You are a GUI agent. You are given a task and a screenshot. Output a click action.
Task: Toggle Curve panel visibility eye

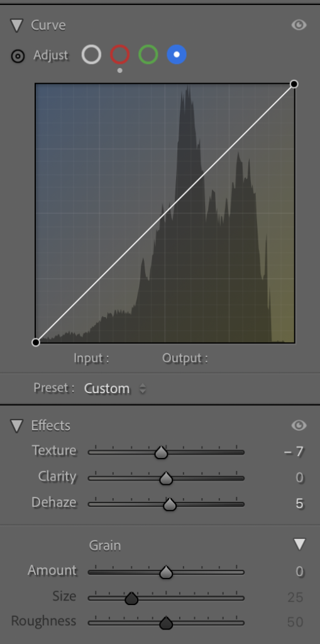pos(299,25)
